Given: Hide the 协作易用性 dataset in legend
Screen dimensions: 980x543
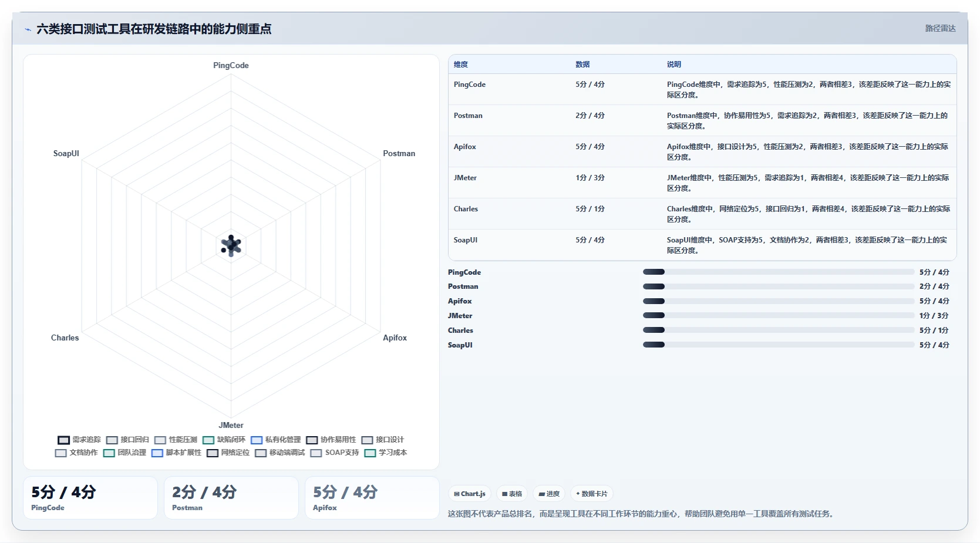Looking at the screenshot, I should click(x=331, y=440).
